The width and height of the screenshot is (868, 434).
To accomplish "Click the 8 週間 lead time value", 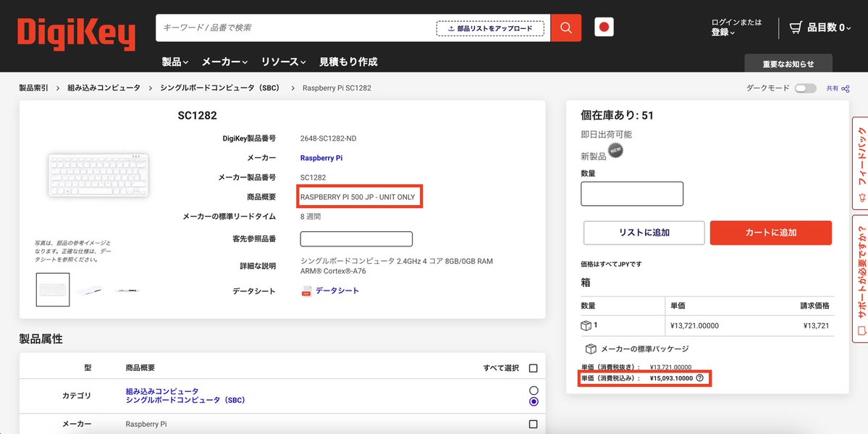I will tap(311, 217).
